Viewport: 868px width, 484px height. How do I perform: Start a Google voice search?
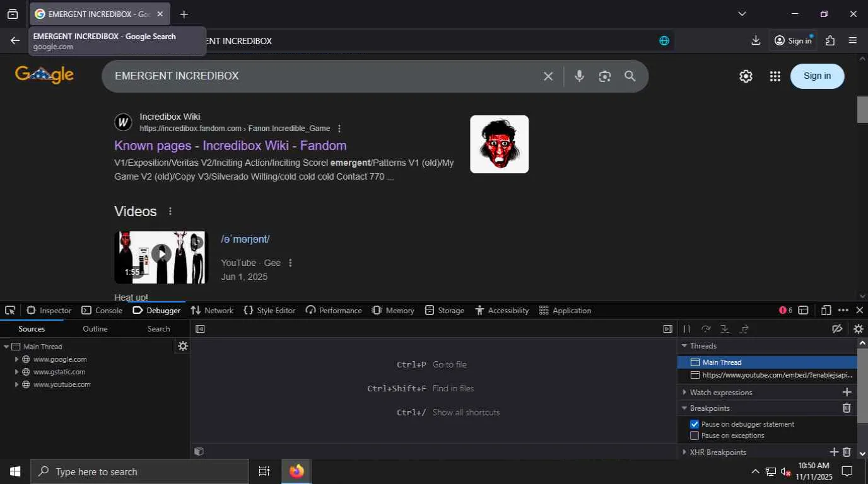pyautogui.click(x=579, y=76)
